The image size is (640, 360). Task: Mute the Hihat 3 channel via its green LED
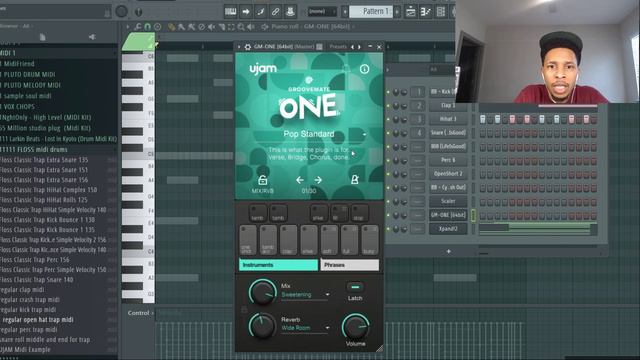pyautogui.click(x=388, y=120)
